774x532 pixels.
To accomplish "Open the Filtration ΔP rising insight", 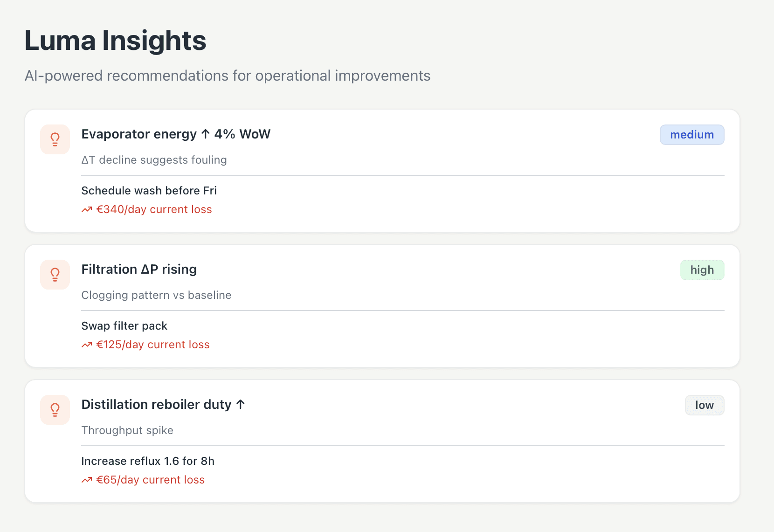I will point(139,269).
